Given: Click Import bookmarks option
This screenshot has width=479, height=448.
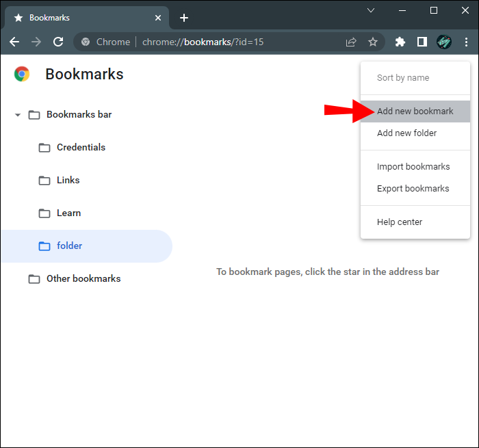Looking at the screenshot, I should point(413,167).
